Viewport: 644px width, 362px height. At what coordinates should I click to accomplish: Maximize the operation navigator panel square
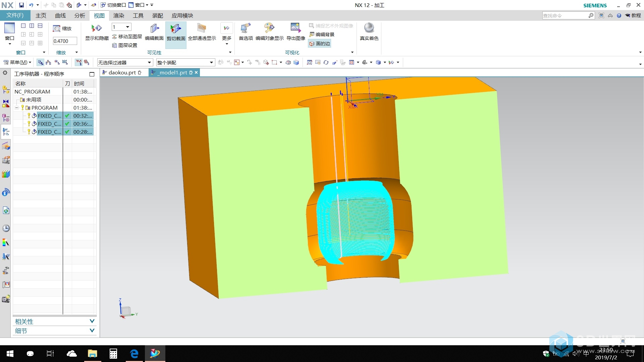(x=92, y=74)
